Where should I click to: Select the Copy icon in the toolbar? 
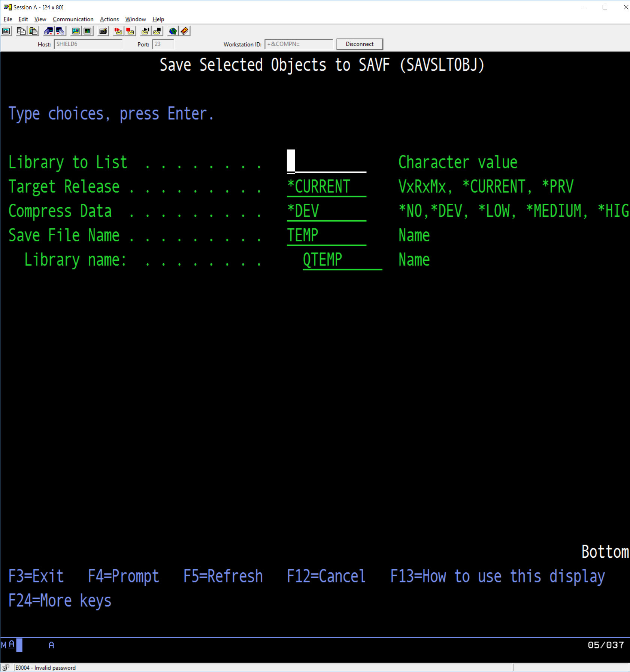coord(21,31)
